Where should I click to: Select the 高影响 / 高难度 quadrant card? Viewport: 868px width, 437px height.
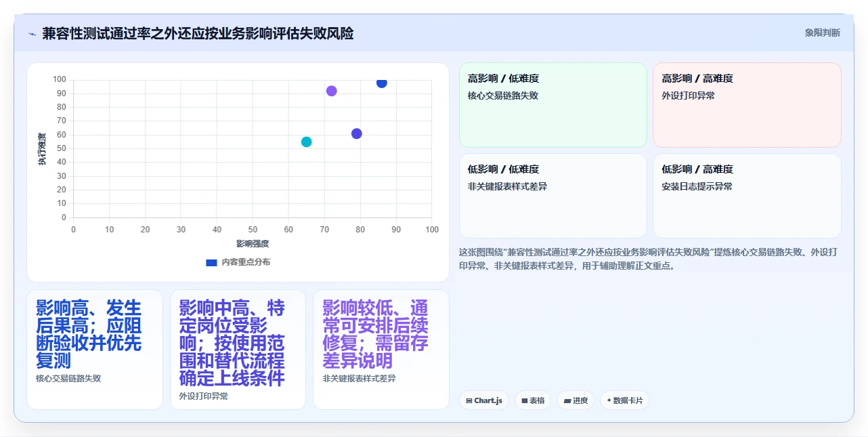pos(747,105)
